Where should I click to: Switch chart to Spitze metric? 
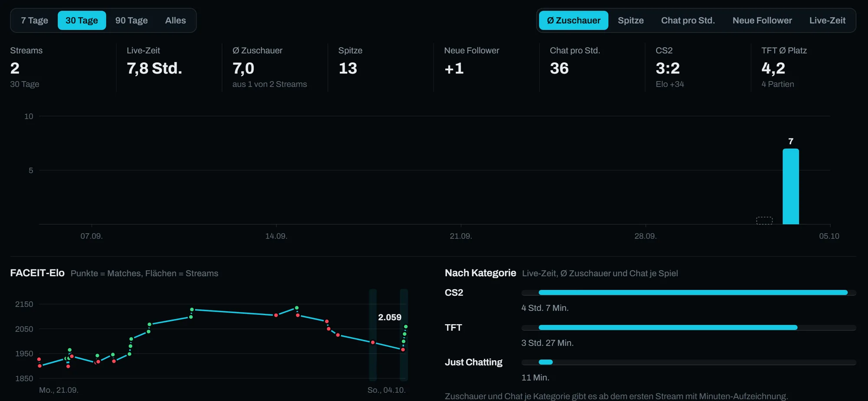click(631, 20)
